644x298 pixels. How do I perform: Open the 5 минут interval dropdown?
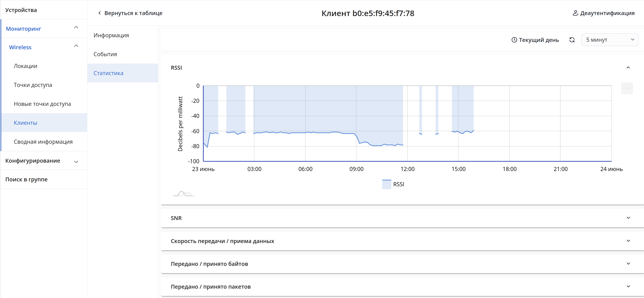point(610,40)
